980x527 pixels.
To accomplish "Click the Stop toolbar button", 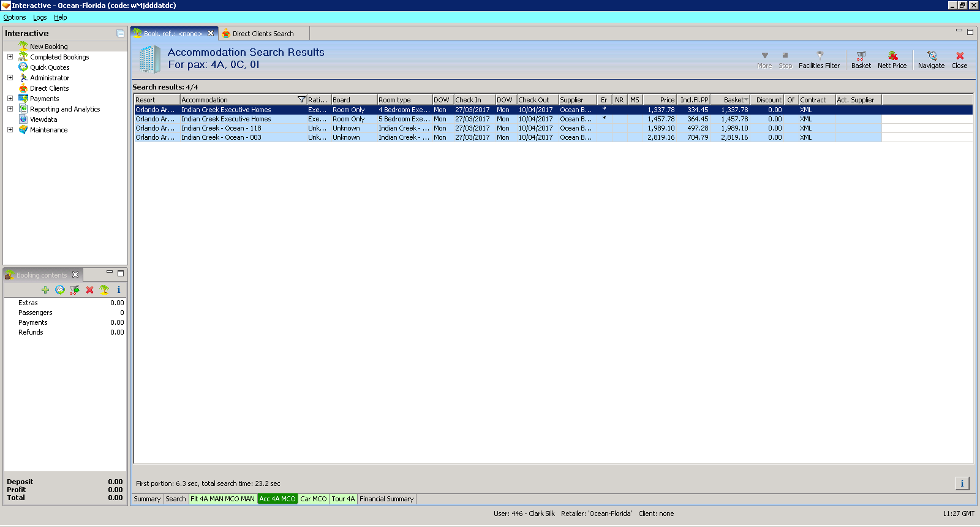I will pyautogui.click(x=785, y=59).
